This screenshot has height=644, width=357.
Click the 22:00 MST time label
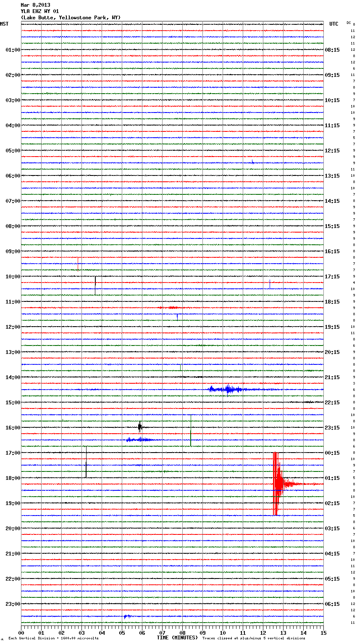(x=13, y=579)
